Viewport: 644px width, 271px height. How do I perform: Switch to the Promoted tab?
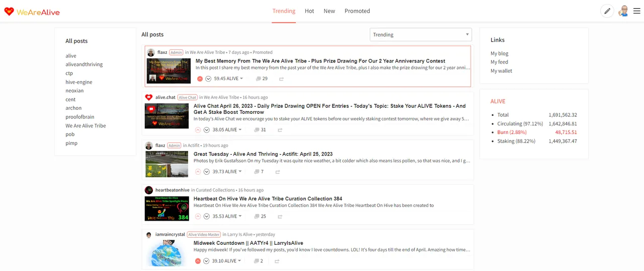pyautogui.click(x=357, y=11)
